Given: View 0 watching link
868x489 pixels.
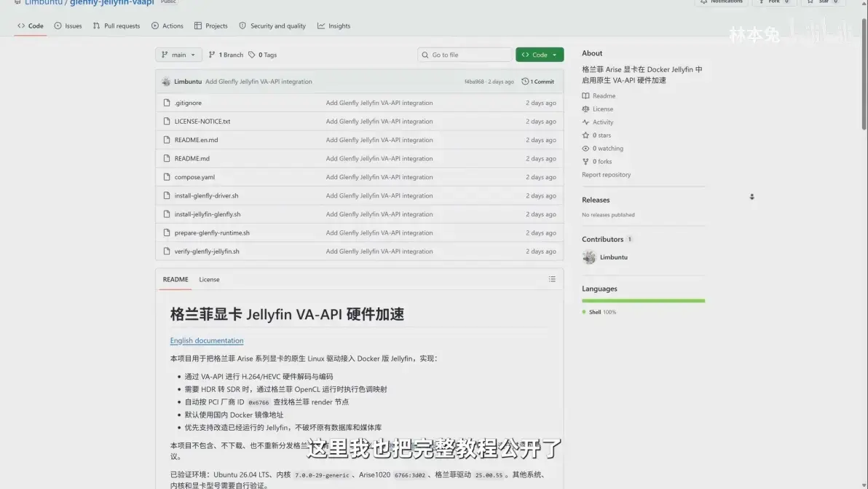Looking at the screenshot, I should [602, 149].
